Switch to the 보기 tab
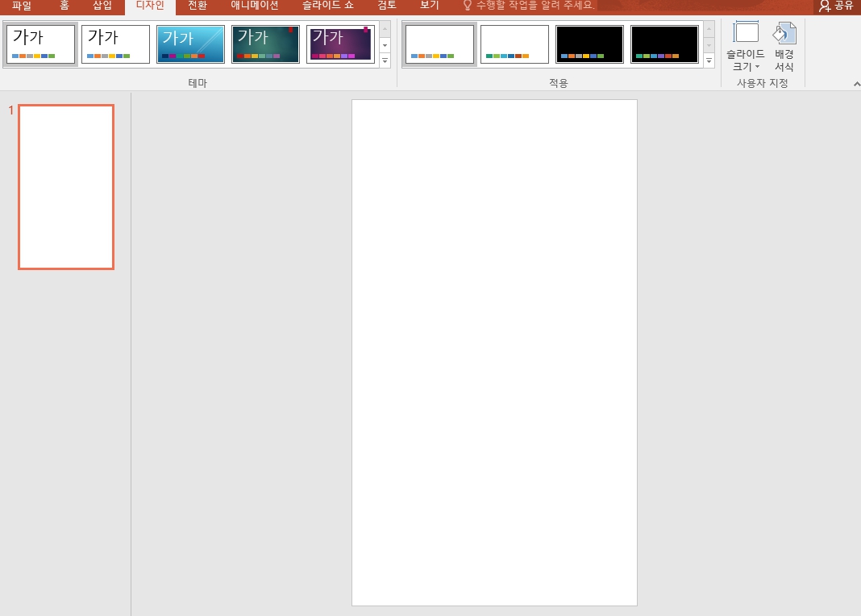861x616 pixels. pos(430,6)
